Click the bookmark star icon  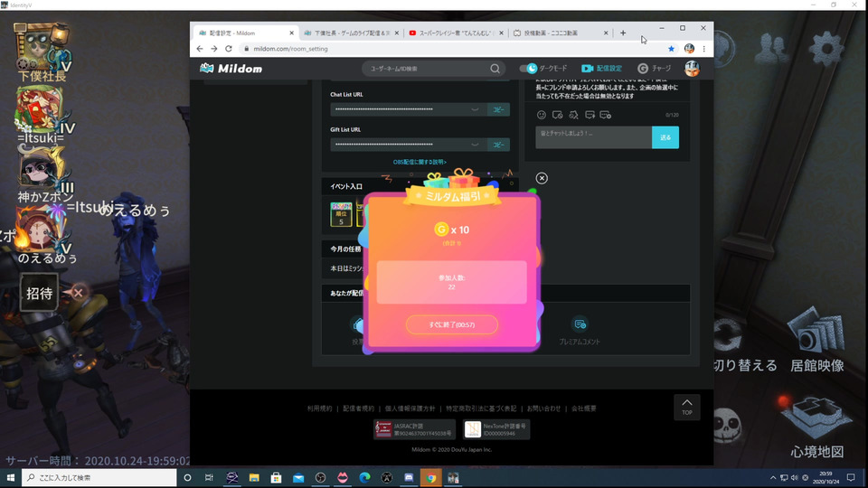pos(672,49)
